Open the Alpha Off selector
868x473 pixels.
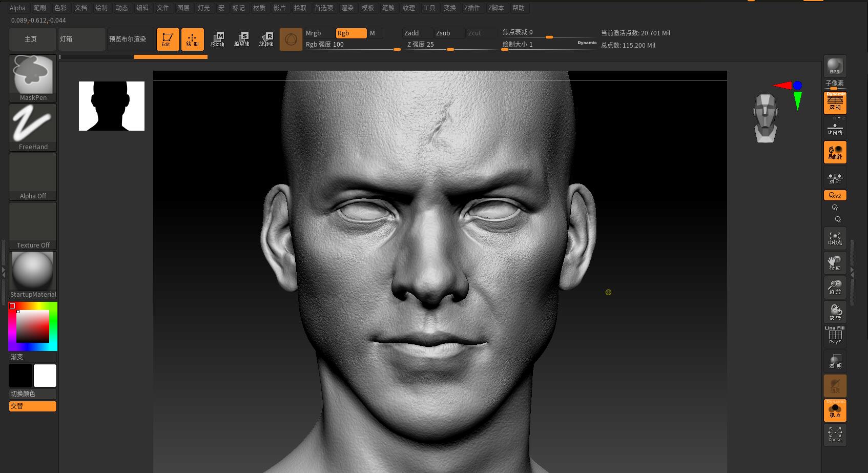pyautogui.click(x=33, y=176)
